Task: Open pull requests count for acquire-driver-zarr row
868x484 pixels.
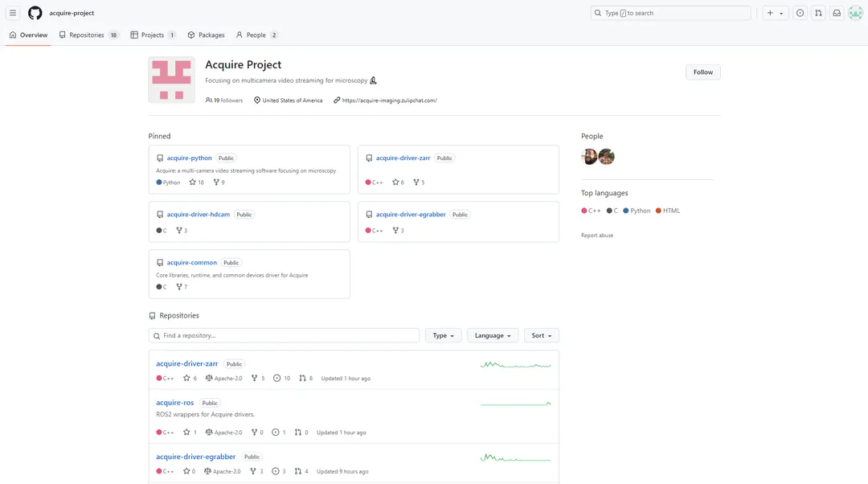Action: (x=306, y=378)
